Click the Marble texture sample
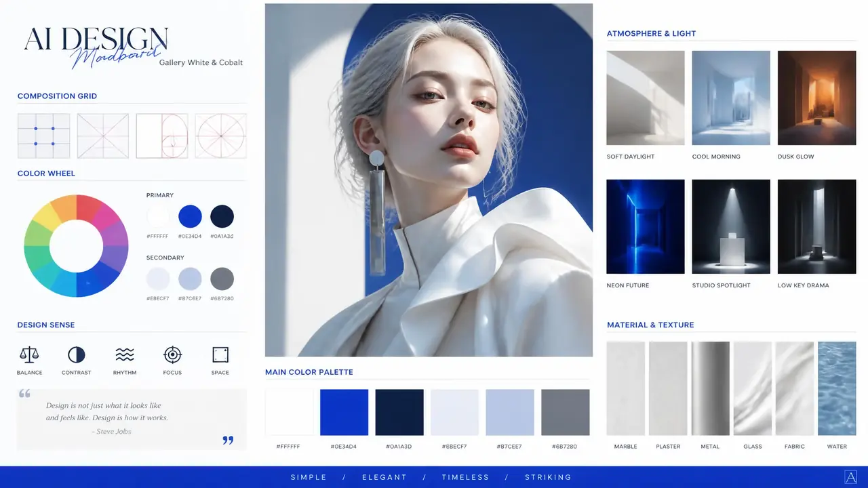Screen dimensions: 868x488 [x=626, y=388]
